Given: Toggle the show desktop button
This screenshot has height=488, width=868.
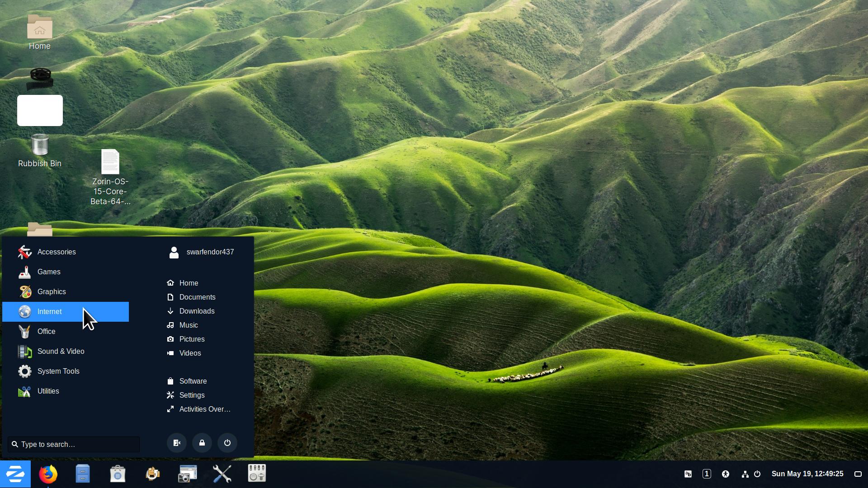Looking at the screenshot, I should (x=858, y=474).
